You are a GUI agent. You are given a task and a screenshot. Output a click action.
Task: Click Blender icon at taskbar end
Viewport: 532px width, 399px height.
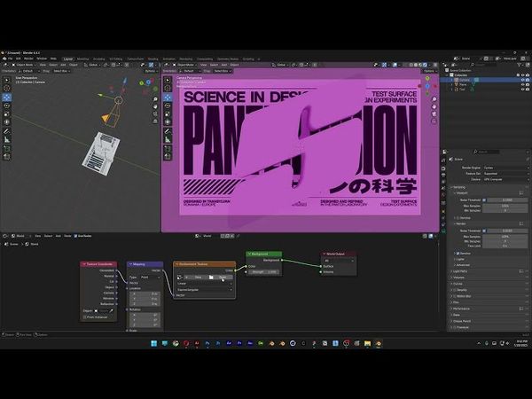[378, 343]
